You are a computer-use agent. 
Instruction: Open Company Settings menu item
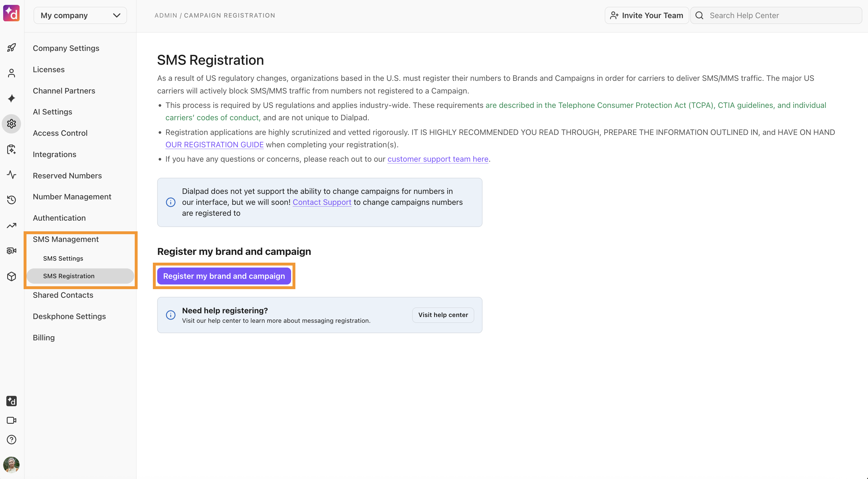pos(66,48)
